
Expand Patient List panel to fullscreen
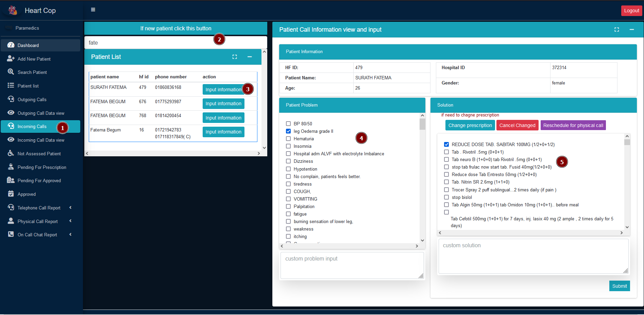235,57
